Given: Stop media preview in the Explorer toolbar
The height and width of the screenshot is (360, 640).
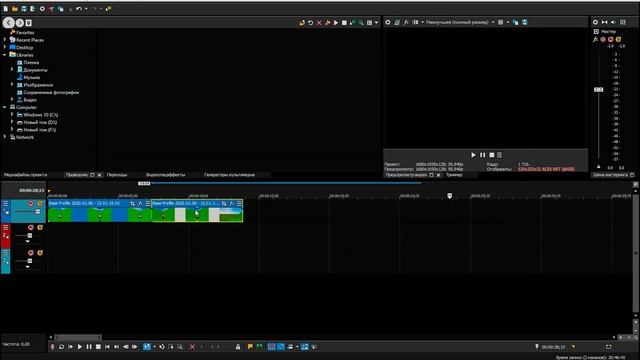Looking at the screenshot, I should [x=344, y=23].
